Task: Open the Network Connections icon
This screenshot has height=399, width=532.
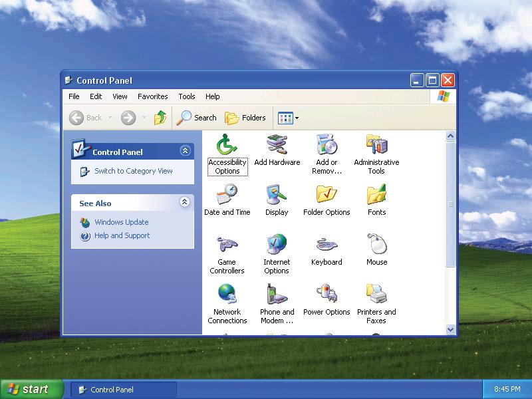Action: tap(227, 294)
